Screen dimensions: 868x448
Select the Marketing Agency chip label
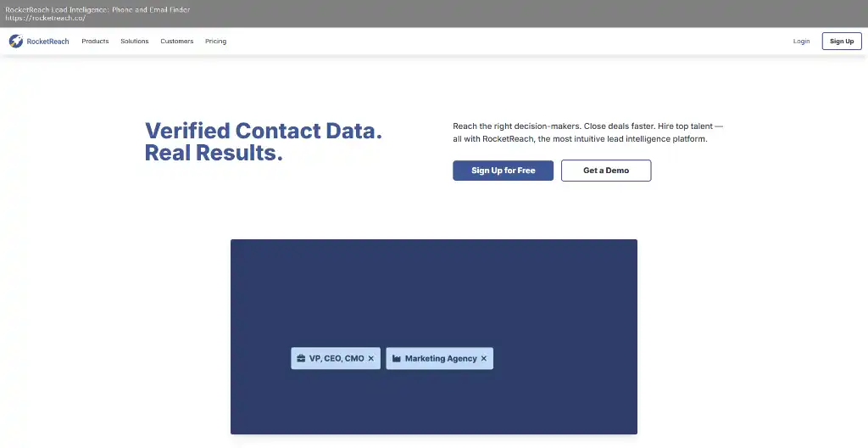click(441, 359)
